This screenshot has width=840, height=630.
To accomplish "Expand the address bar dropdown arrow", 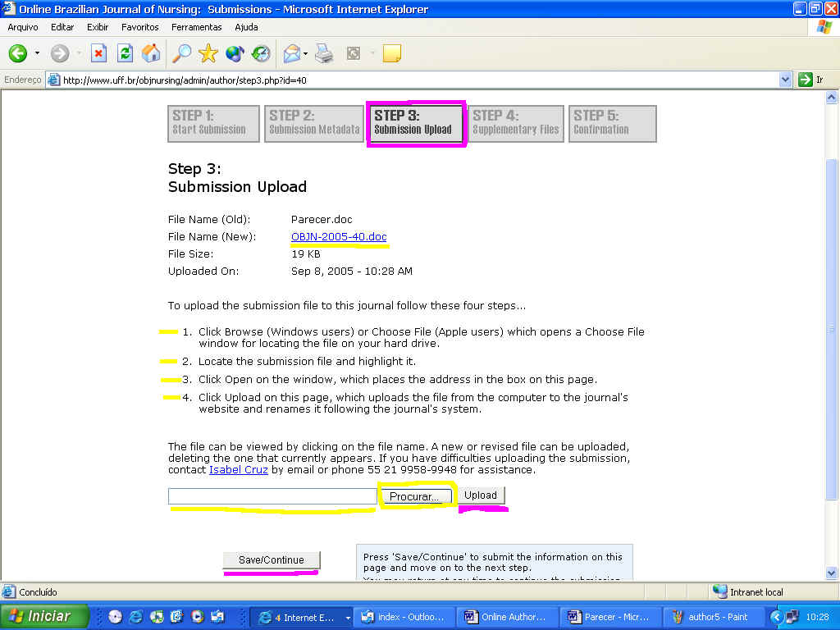I will 785,80.
